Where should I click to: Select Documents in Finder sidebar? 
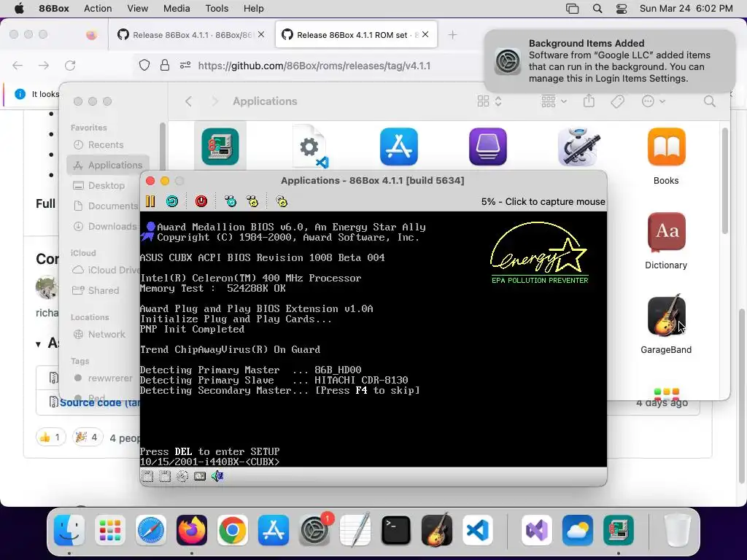coord(105,206)
